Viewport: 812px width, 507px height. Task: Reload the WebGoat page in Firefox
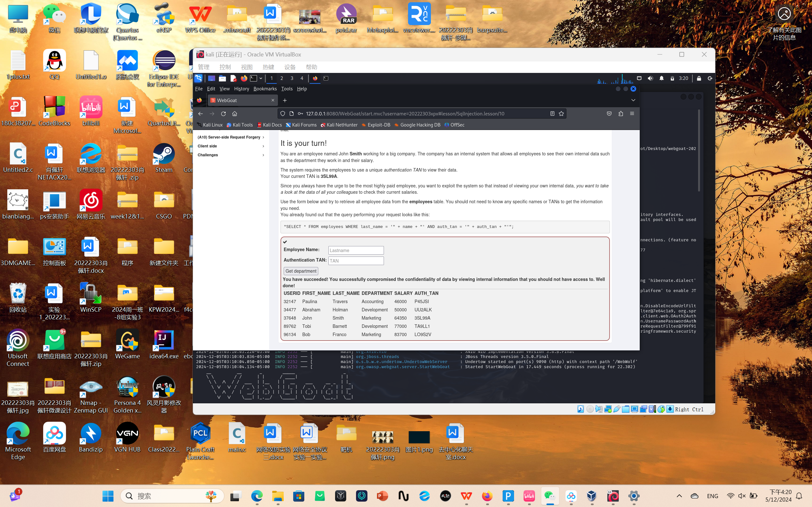223,114
